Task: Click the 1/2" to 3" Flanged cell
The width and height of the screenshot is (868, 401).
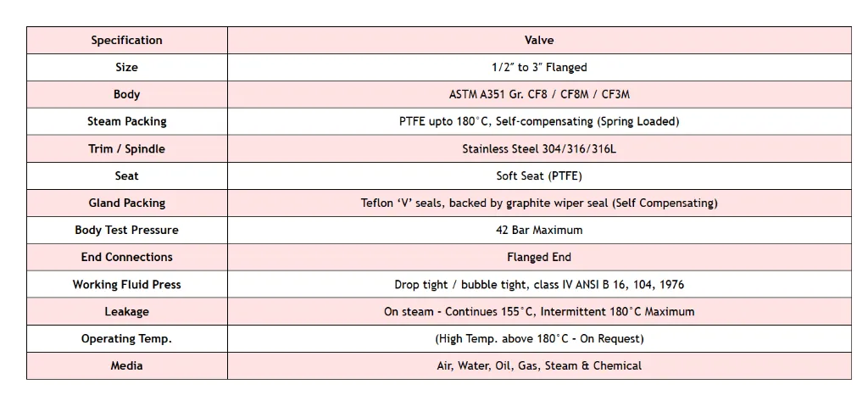Action: (x=539, y=68)
